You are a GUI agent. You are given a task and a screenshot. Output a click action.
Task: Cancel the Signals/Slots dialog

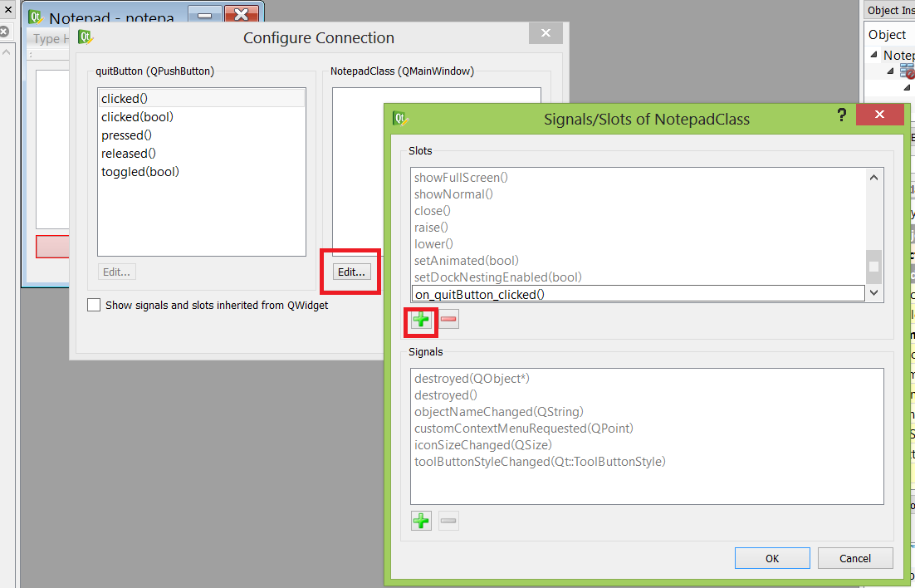point(855,558)
